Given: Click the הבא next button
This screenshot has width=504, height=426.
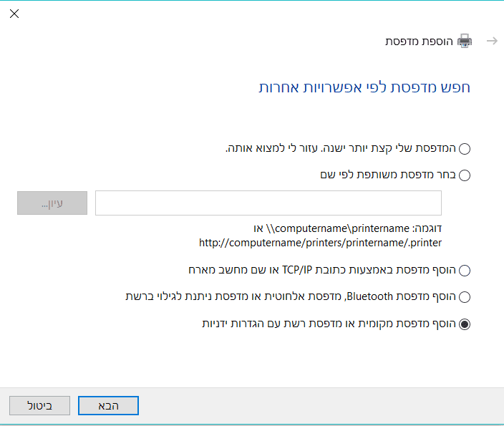Looking at the screenshot, I should click(108, 405).
